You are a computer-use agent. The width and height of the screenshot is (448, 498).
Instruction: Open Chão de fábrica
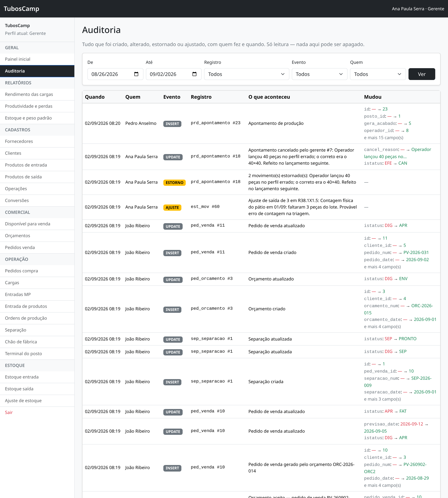(x=37, y=342)
